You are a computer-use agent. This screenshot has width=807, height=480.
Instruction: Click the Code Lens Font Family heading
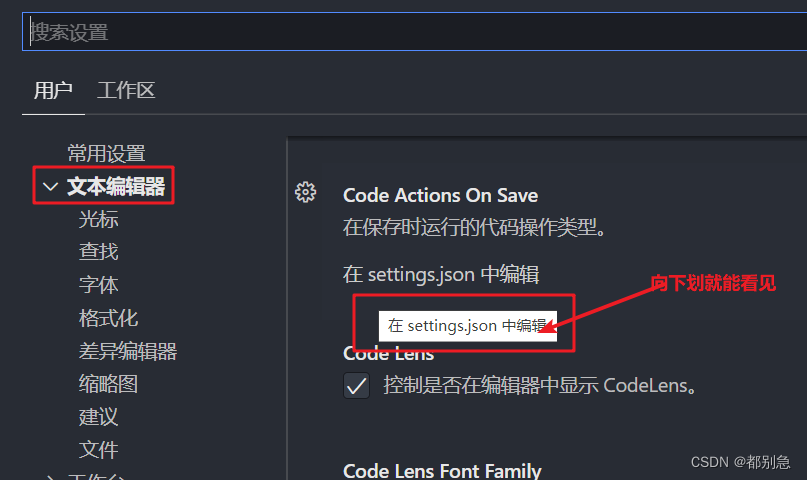(442, 470)
